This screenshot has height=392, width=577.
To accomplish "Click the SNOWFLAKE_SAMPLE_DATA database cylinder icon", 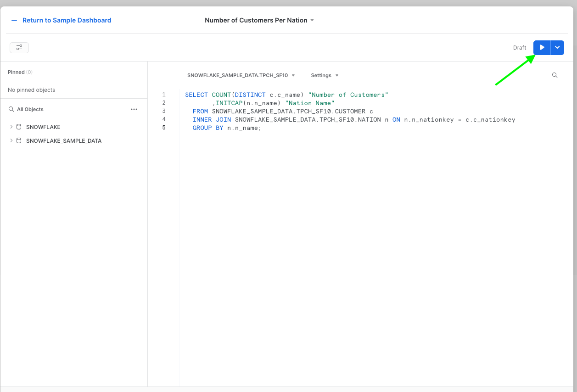I will (x=19, y=140).
